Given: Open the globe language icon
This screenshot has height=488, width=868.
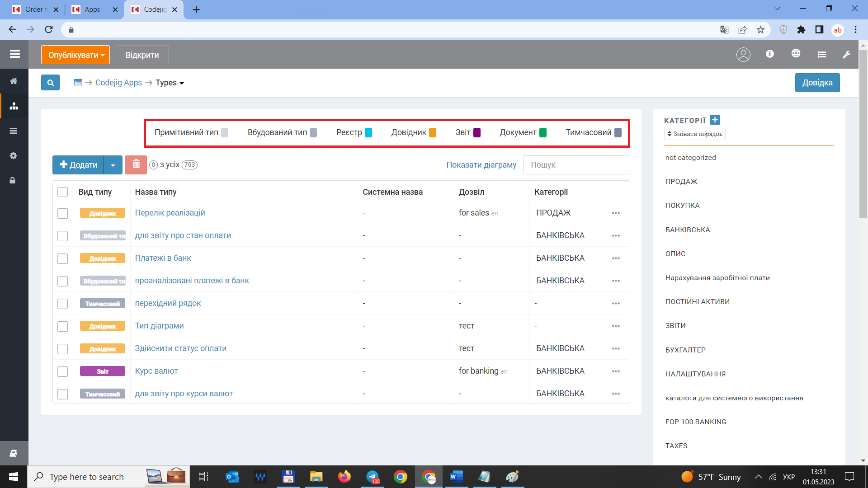Looking at the screenshot, I should coord(796,53).
